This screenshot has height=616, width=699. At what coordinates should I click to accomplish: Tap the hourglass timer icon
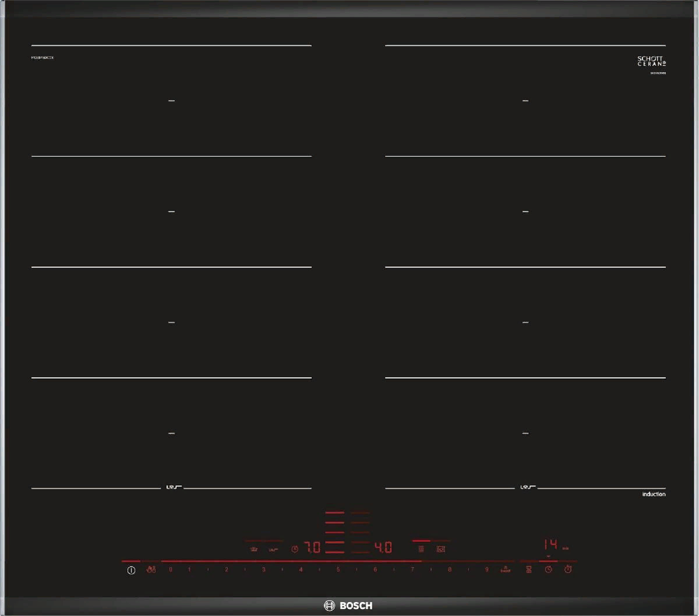point(529,570)
